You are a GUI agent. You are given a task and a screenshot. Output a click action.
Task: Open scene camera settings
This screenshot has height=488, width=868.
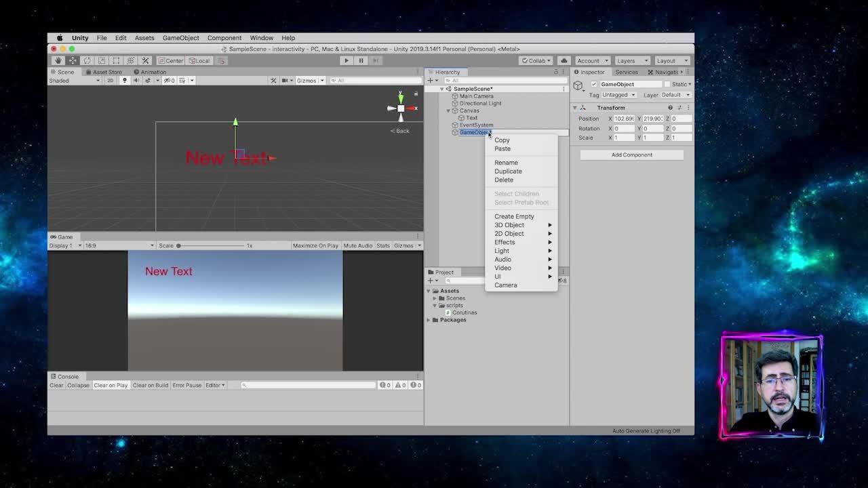tap(285, 80)
